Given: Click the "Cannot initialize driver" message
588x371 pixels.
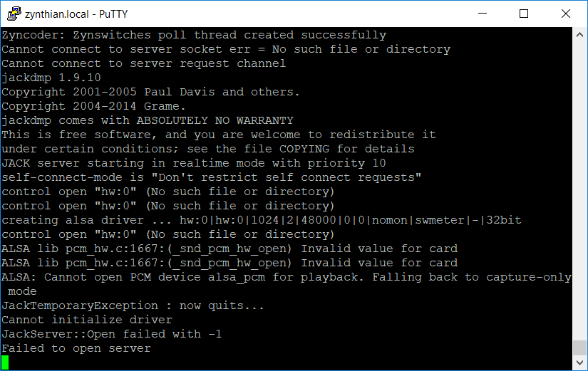Looking at the screenshot, I should click(87, 320).
